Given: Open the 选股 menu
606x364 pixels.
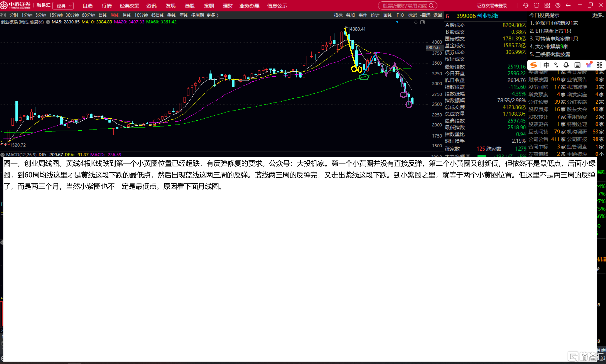Looking at the screenshot, I should pos(189,6).
